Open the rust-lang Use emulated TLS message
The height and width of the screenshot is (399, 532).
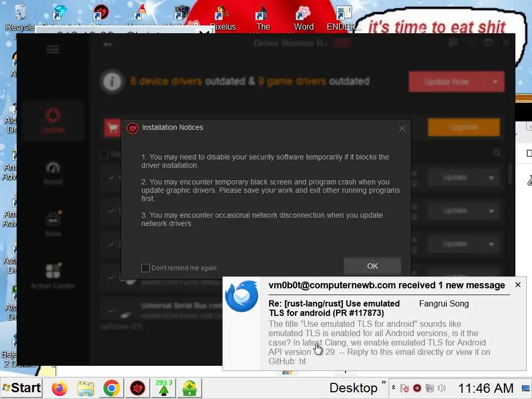(x=334, y=308)
